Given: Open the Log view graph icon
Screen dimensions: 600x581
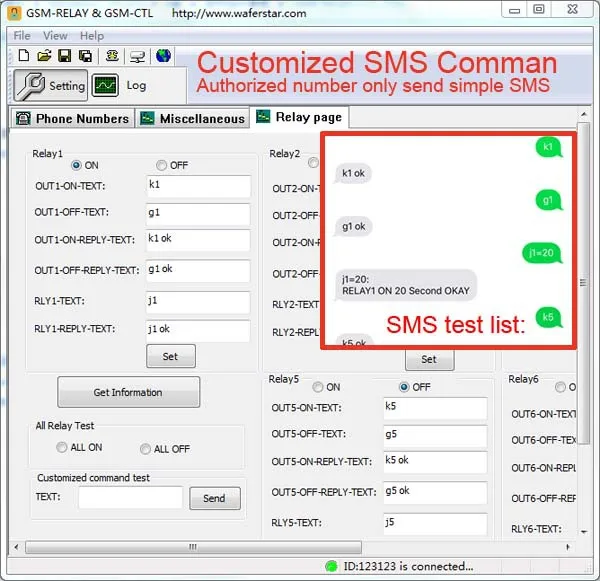Looking at the screenshot, I should 105,85.
